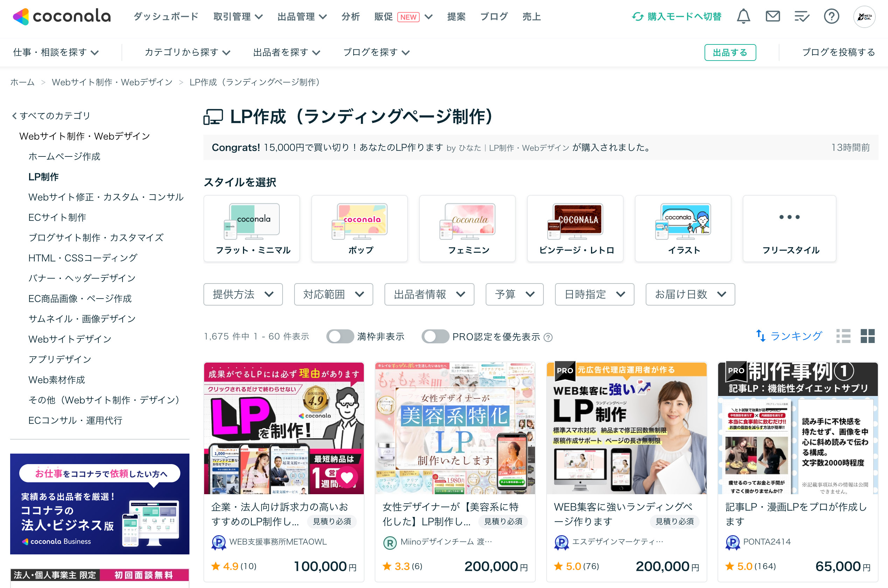Click ブログを投稿する link

(x=839, y=52)
